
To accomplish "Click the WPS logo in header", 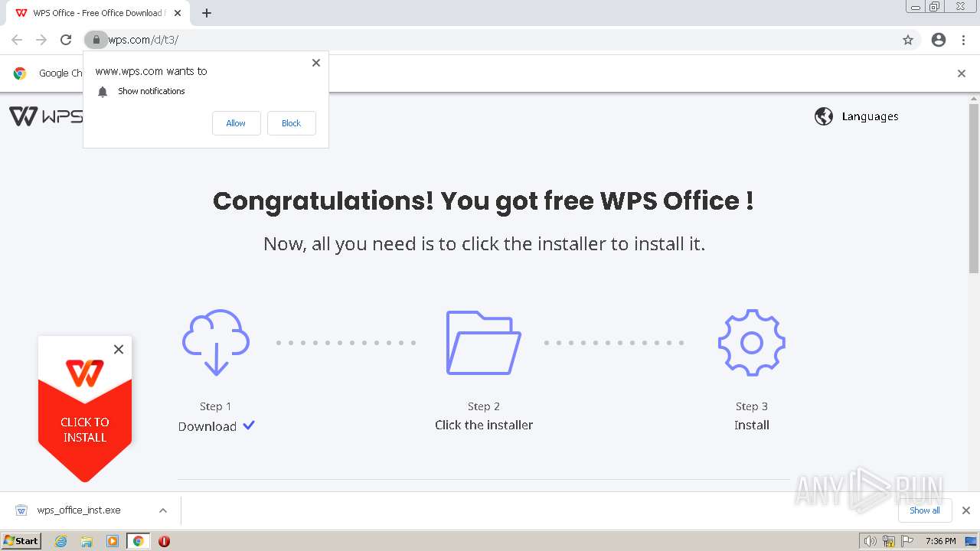I will pos(46,116).
